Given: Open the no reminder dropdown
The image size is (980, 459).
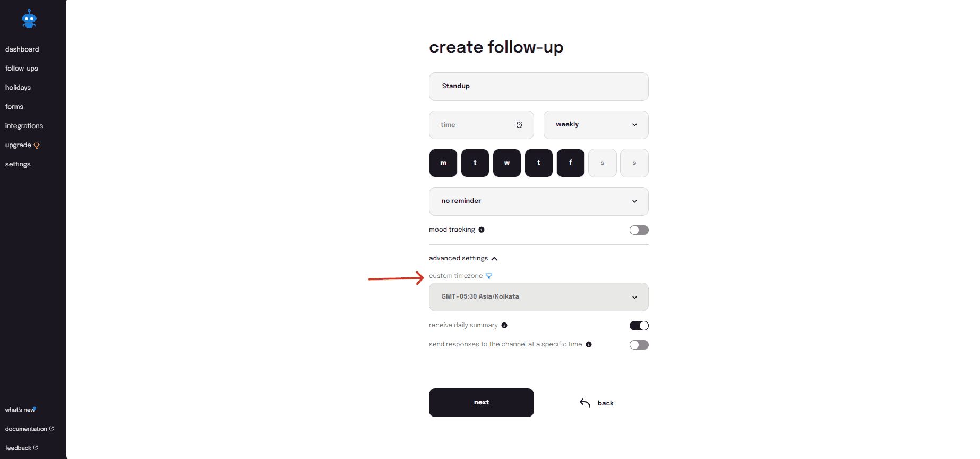Looking at the screenshot, I should (539, 201).
